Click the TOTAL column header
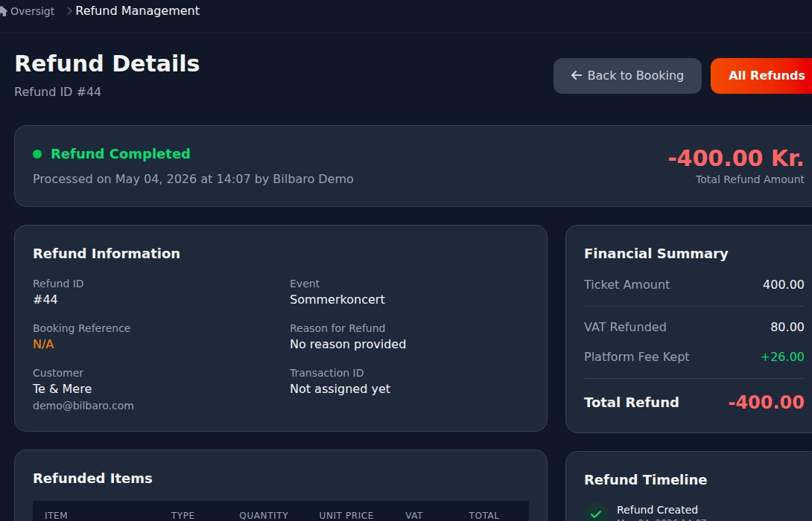This screenshot has height=521, width=812. [x=483, y=515]
